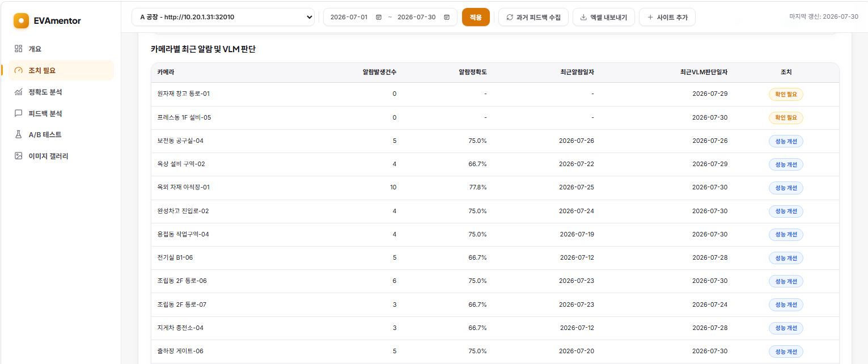Apply the date range with 적용

[x=476, y=17]
